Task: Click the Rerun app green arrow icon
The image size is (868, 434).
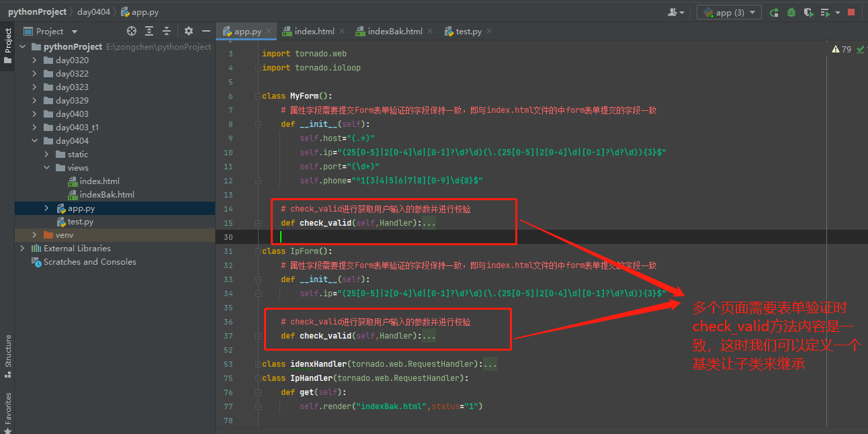Action: [775, 12]
